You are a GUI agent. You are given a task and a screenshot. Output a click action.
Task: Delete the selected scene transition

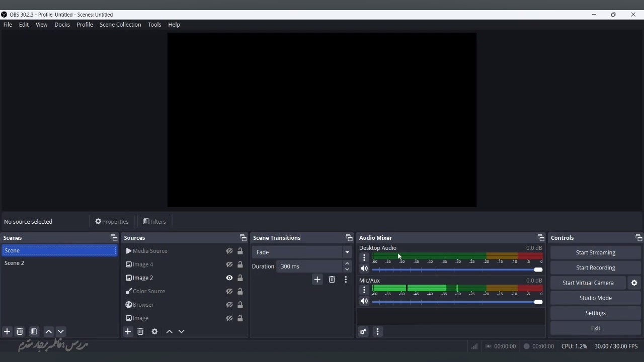pos(332,280)
